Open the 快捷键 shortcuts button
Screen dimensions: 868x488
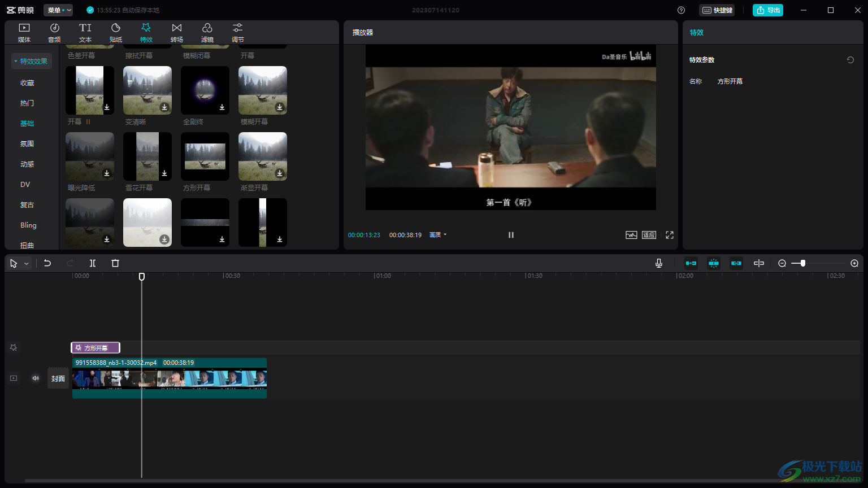coord(717,10)
